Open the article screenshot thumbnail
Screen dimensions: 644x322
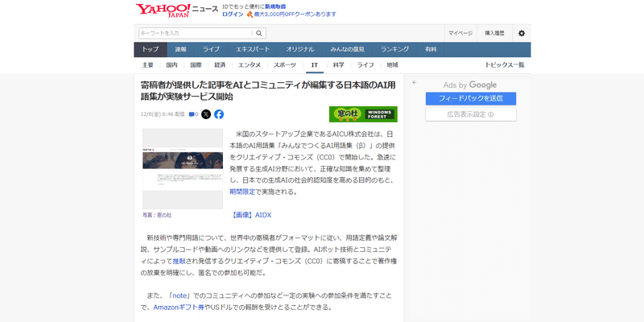[183, 169]
